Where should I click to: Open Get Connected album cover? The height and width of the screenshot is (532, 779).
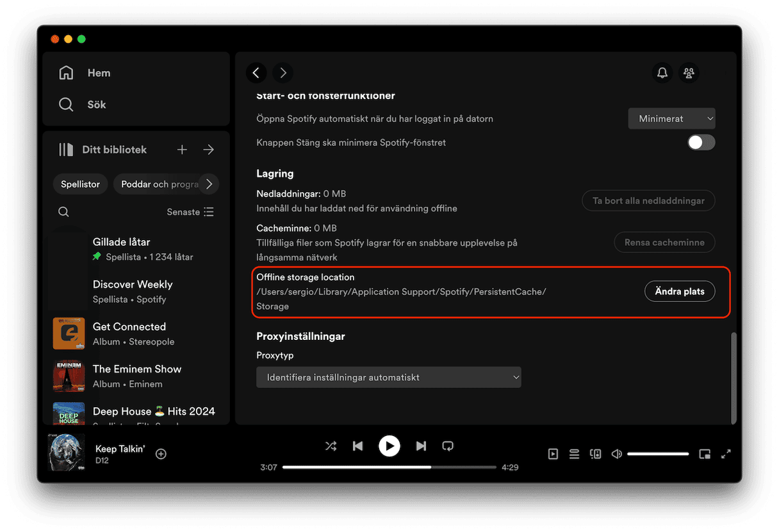[x=69, y=333]
